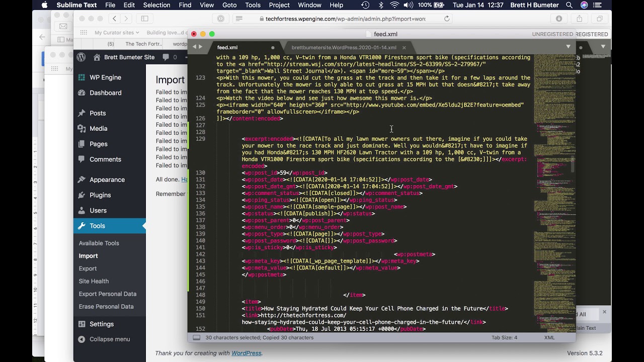Click the Safari share icon

580,19
